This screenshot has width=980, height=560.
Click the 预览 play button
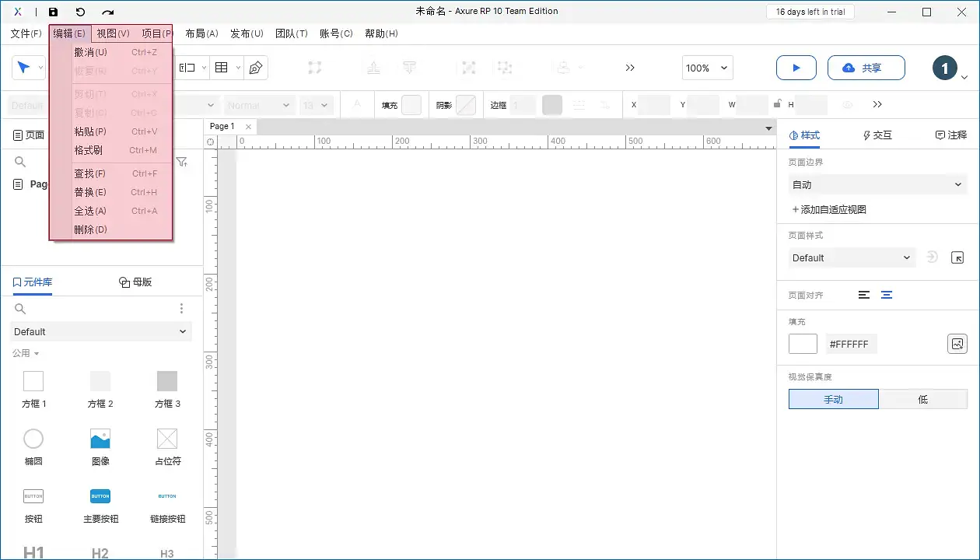(x=796, y=68)
